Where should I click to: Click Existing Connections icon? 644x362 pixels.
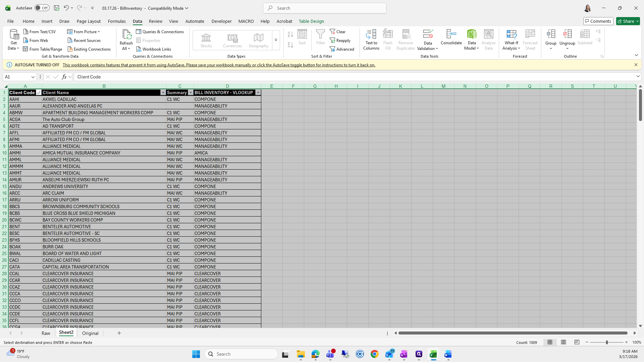click(70, 49)
